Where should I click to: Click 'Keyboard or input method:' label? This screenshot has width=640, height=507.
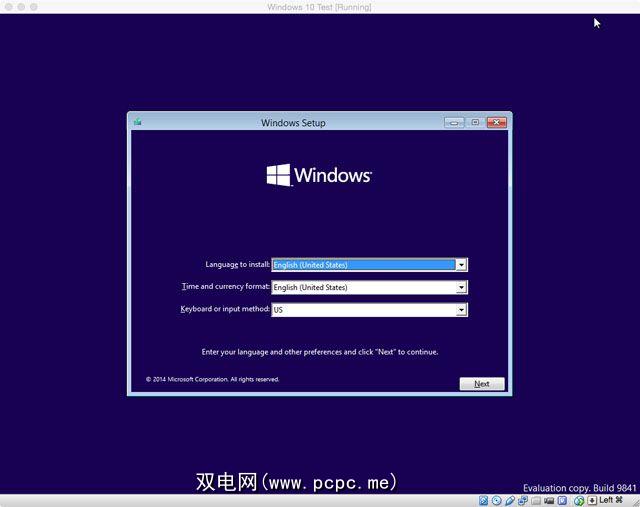point(225,309)
